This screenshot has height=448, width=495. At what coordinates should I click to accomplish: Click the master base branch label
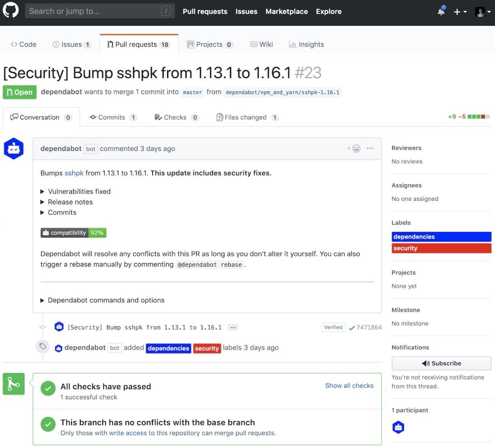point(192,93)
